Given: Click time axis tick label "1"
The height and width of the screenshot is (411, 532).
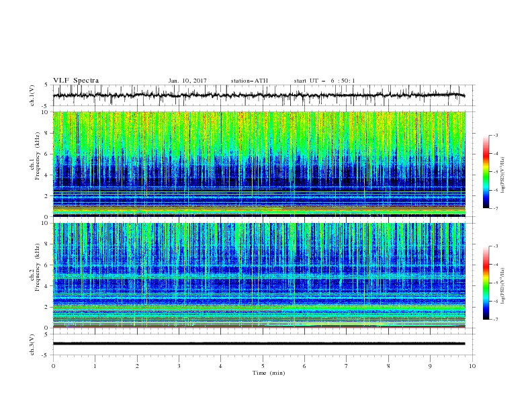Looking at the screenshot, I should [x=95, y=366].
